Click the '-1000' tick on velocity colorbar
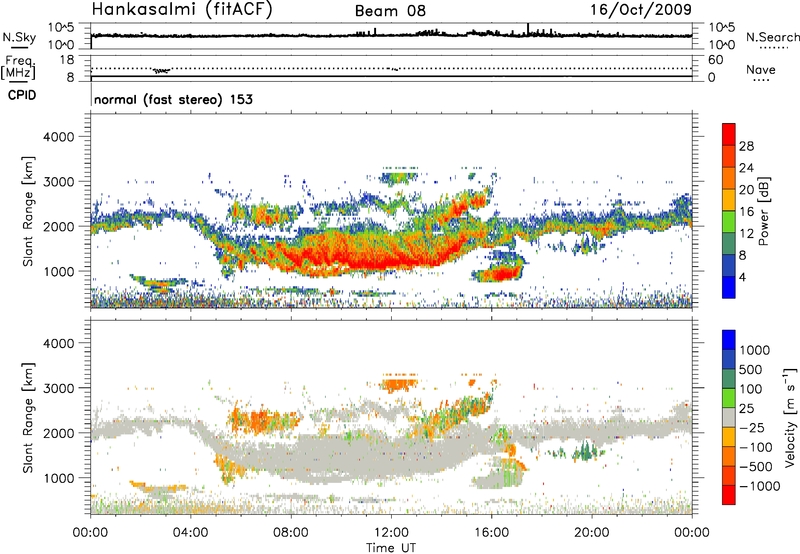 click(x=760, y=486)
